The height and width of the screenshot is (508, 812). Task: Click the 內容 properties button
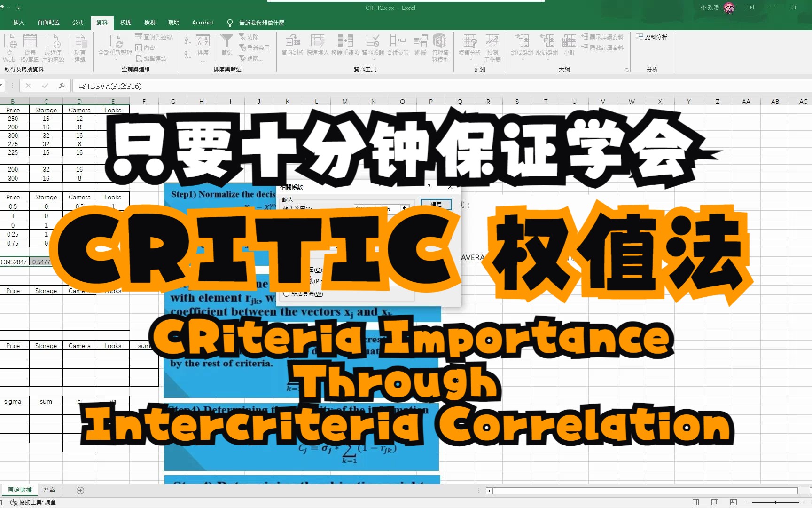coord(145,48)
